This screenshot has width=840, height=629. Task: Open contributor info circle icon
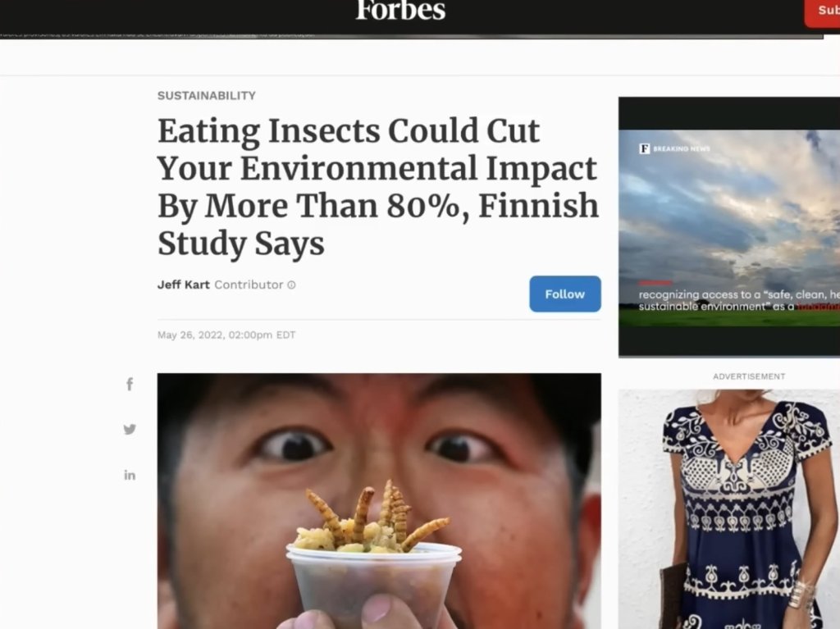291,285
